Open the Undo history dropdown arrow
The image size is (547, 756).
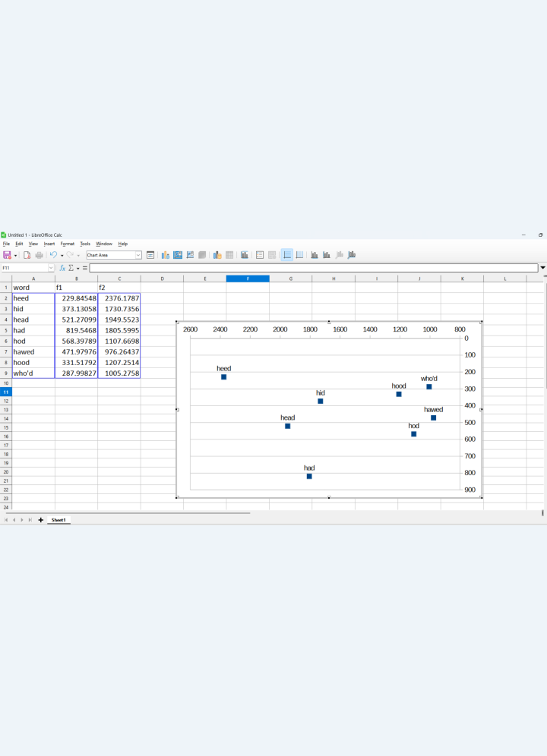pyautogui.click(x=62, y=256)
